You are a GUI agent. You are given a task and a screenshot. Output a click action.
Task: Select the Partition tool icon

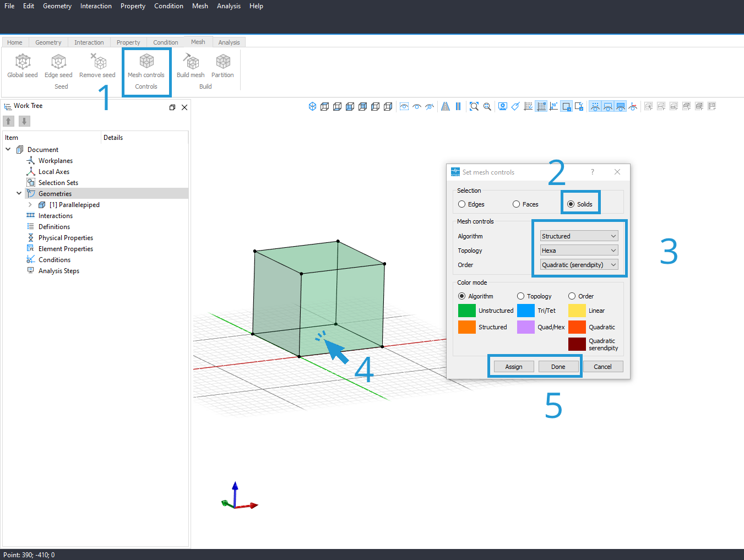tap(223, 61)
